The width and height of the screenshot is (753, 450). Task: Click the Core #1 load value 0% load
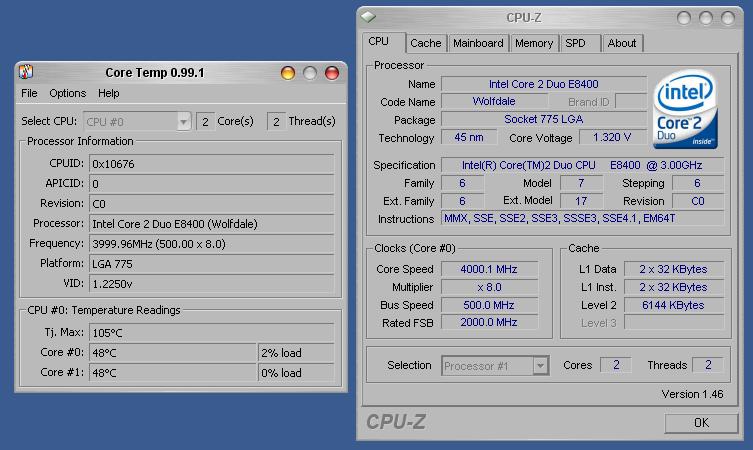pos(296,373)
